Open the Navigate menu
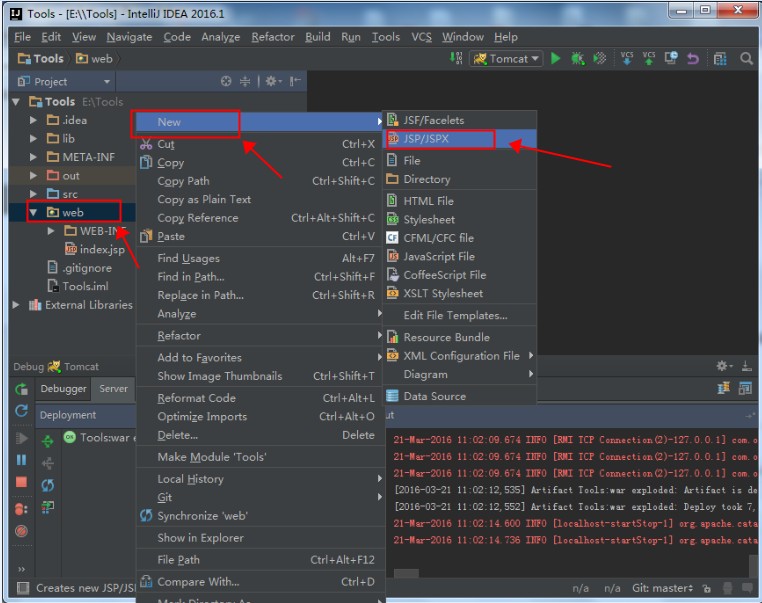 (x=129, y=37)
